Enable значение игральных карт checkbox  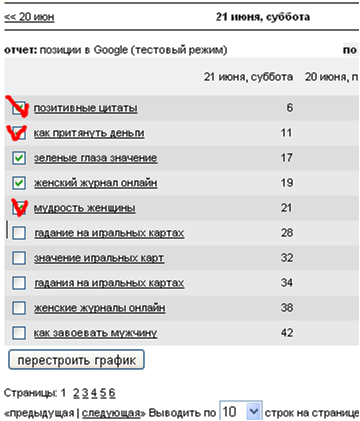click(19, 258)
